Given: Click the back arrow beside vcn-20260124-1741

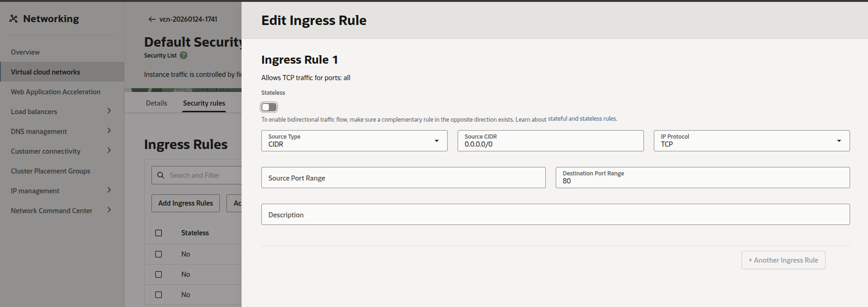Looking at the screenshot, I should [152, 19].
